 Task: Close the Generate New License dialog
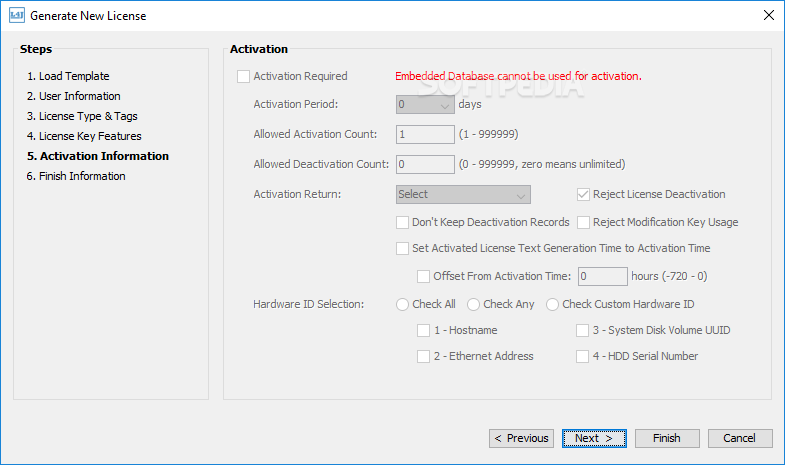coord(769,16)
